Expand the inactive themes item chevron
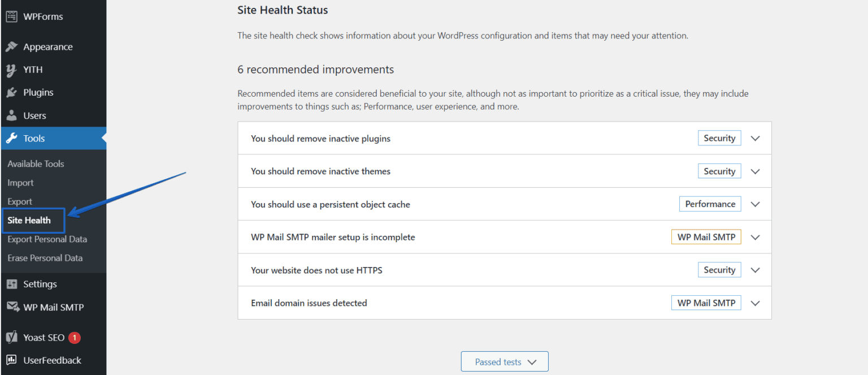Viewport: 868px width, 375px height. tap(755, 171)
